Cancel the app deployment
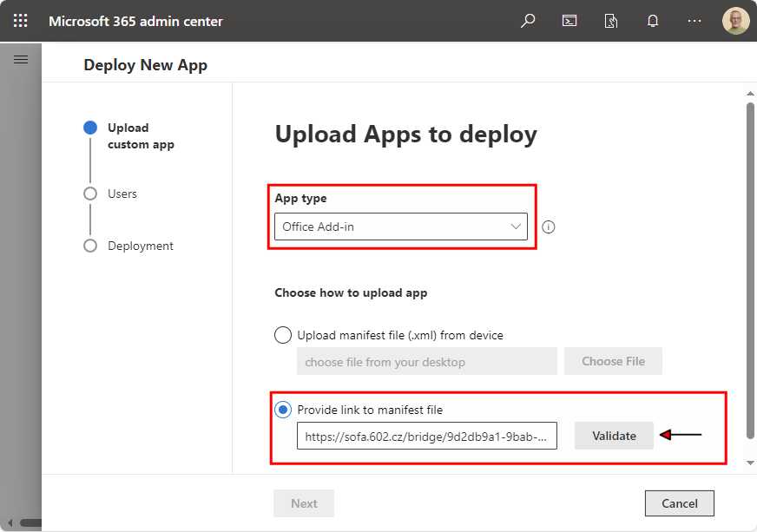The width and height of the screenshot is (757, 532). (x=679, y=503)
